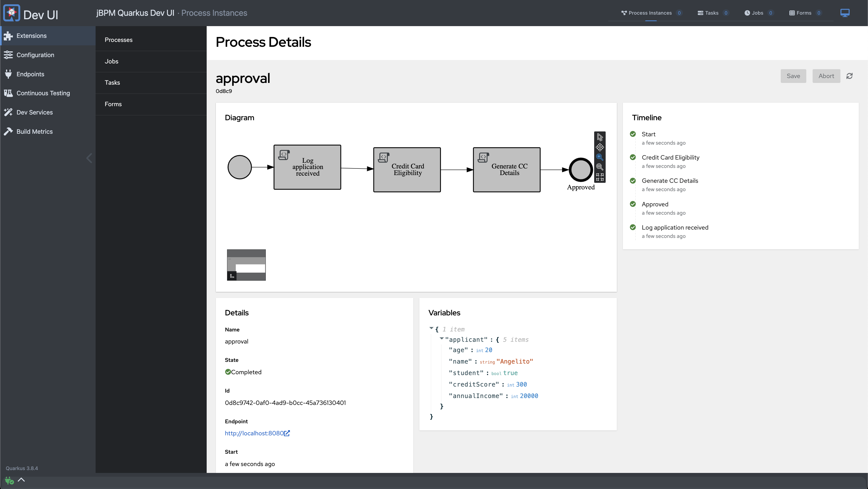This screenshot has width=868, height=489.
Task: Click the monitor icon in top bar
Action: click(845, 13)
